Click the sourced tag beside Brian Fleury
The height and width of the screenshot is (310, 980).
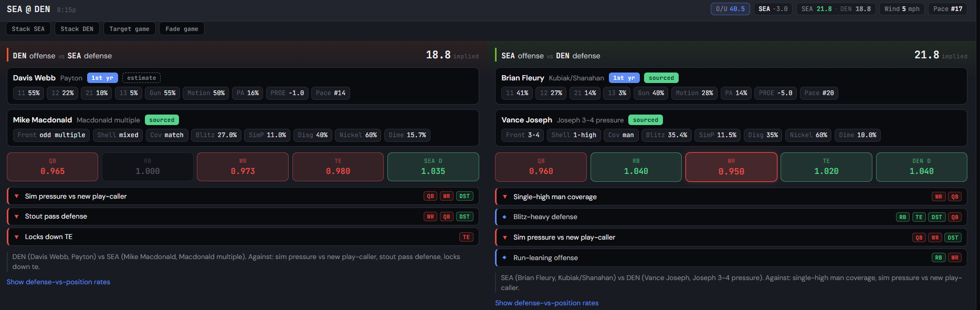(661, 78)
